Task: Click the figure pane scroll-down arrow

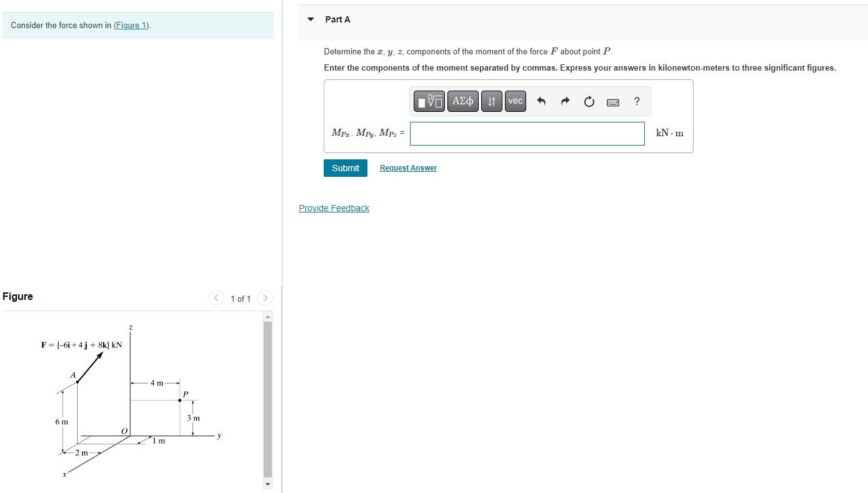Action: [x=267, y=484]
